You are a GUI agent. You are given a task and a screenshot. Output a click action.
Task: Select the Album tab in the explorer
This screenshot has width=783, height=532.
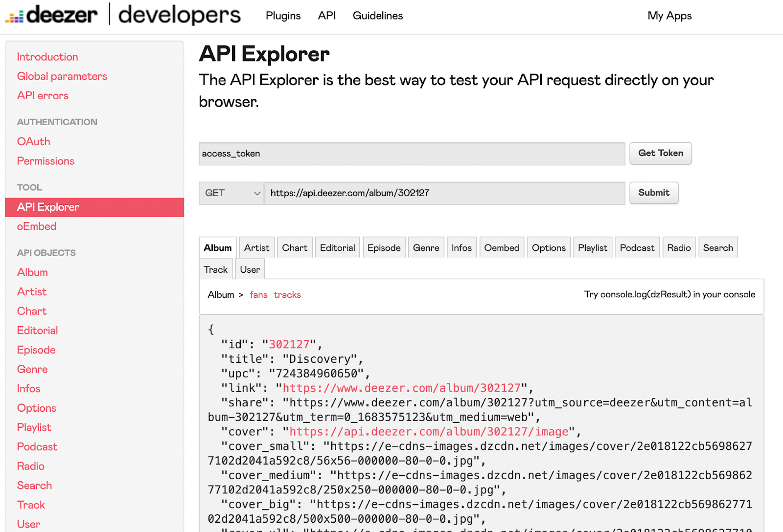pos(218,248)
